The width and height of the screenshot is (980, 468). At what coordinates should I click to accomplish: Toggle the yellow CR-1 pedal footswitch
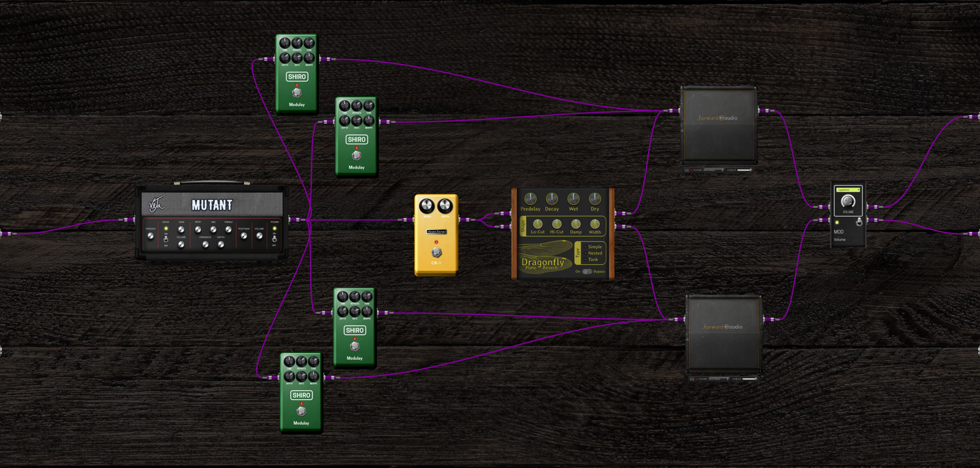click(436, 252)
